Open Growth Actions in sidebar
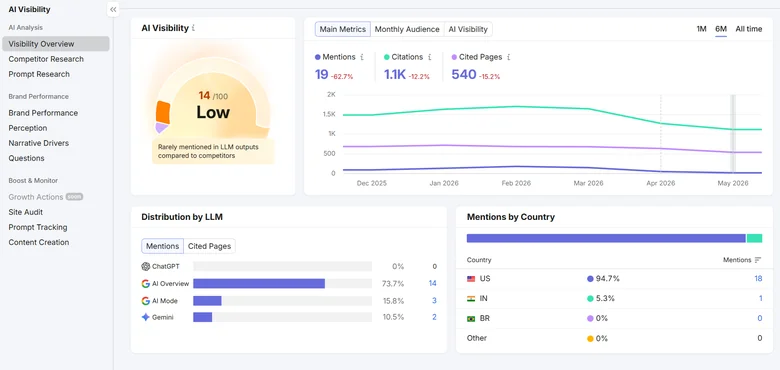The image size is (780, 370). point(36,197)
